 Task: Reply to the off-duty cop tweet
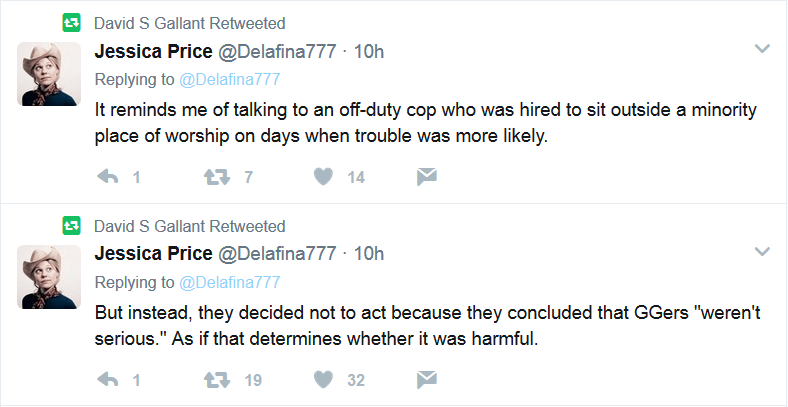(107, 177)
